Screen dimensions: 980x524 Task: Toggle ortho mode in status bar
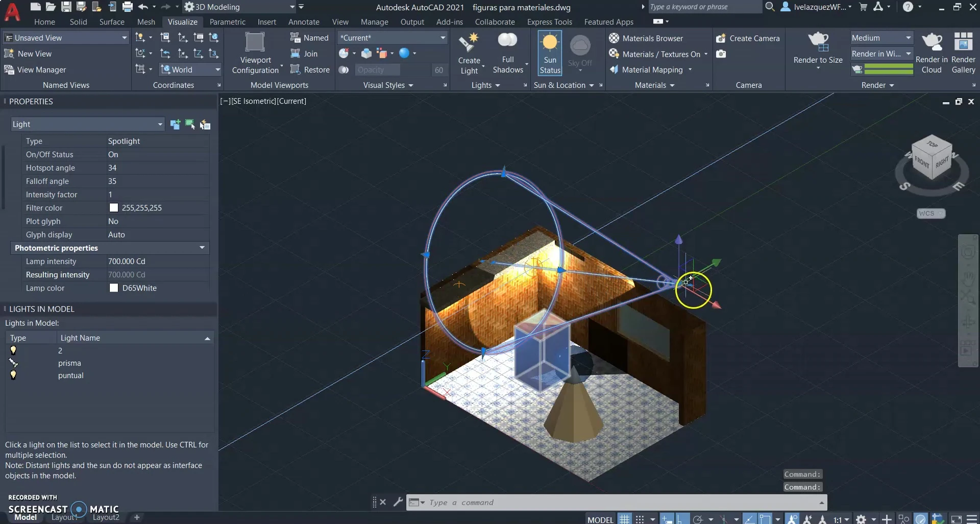point(682,519)
